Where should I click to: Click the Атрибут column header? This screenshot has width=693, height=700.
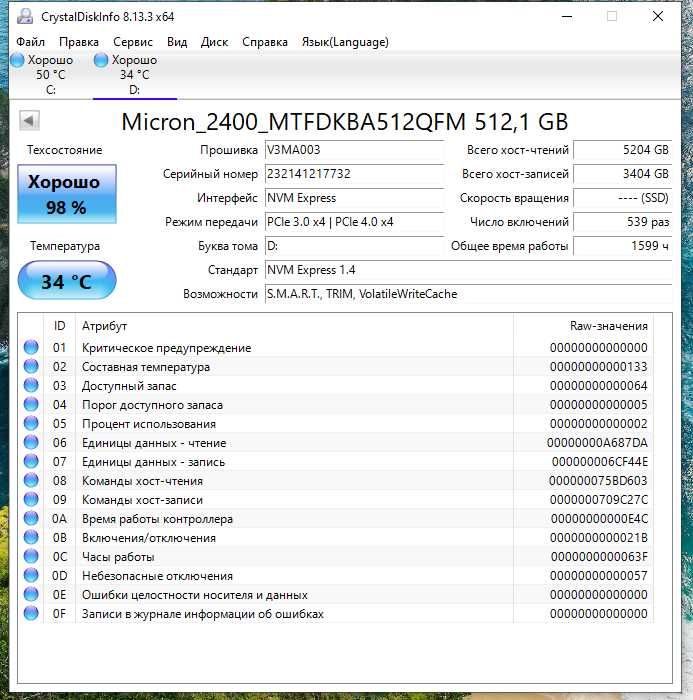[x=295, y=326]
